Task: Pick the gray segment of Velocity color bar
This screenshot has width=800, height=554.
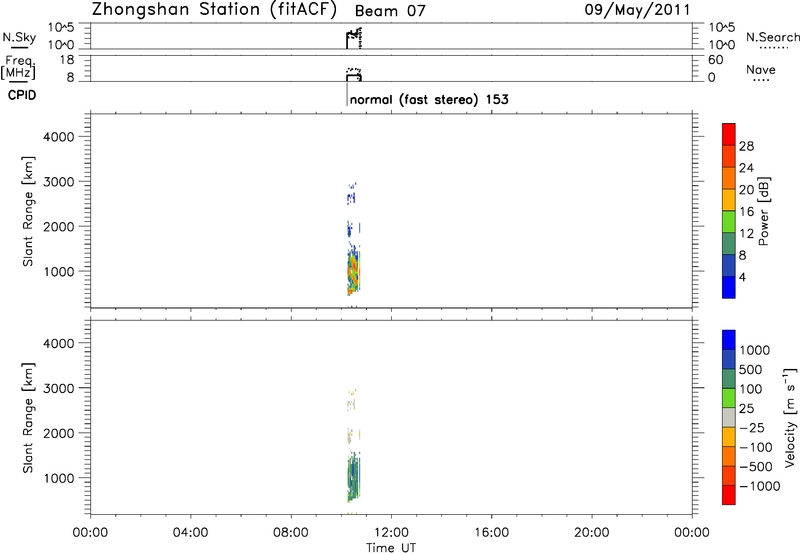Action: (x=729, y=417)
